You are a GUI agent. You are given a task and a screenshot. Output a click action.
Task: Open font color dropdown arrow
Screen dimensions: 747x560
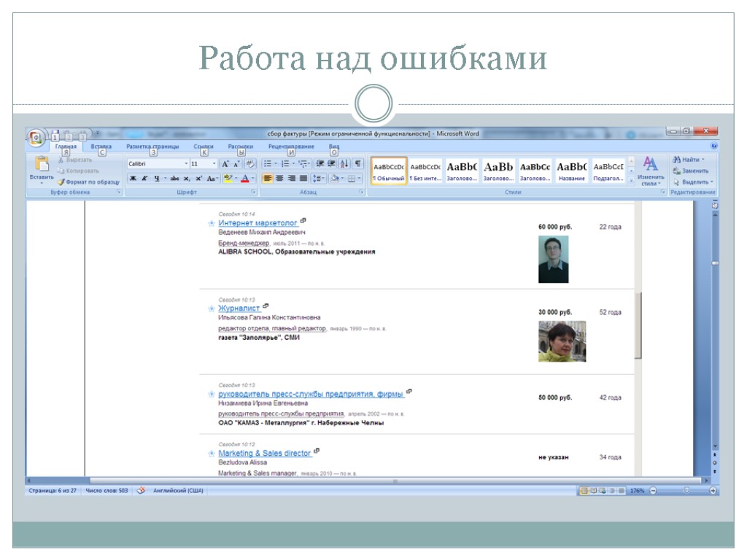[252, 179]
